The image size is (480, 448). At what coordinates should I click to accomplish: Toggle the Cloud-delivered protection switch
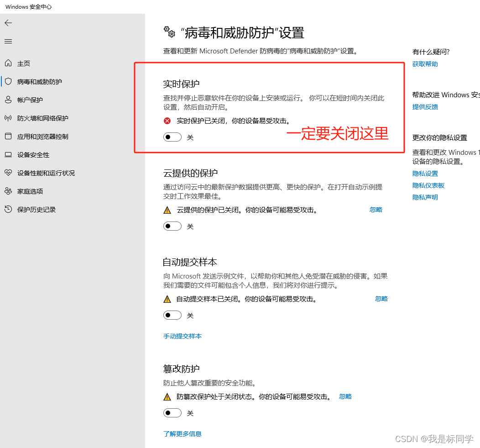click(x=172, y=226)
